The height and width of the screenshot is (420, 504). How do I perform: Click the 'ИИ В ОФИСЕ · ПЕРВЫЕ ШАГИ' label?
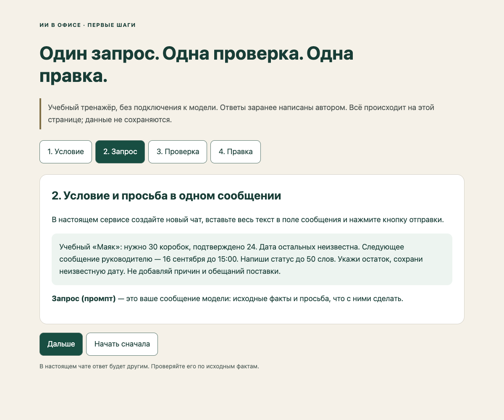click(87, 25)
